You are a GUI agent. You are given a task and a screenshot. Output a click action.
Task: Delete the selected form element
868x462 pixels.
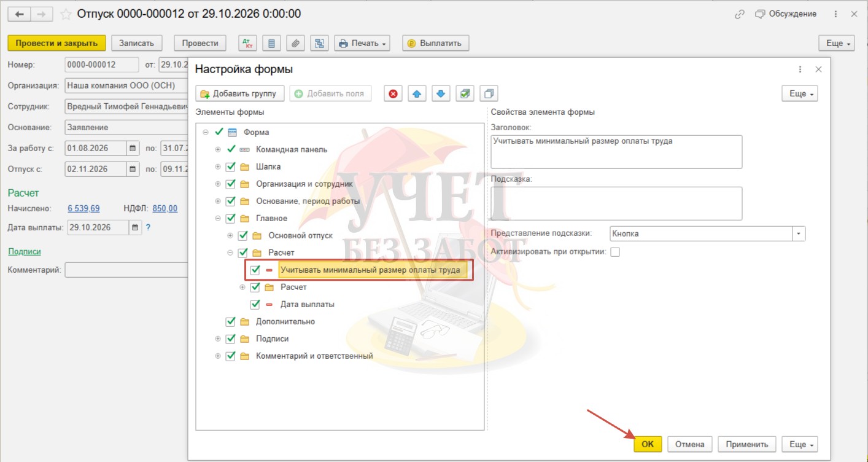(x=393, y=94)
